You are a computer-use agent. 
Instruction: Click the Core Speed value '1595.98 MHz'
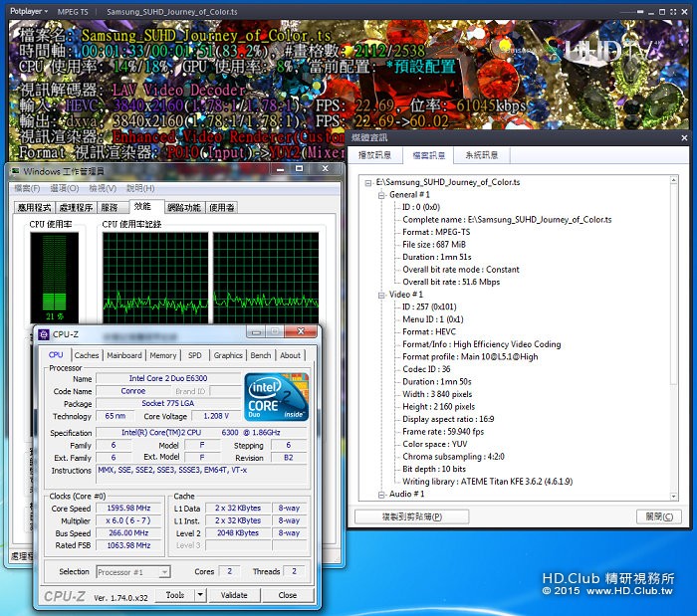tap(128, 509)
